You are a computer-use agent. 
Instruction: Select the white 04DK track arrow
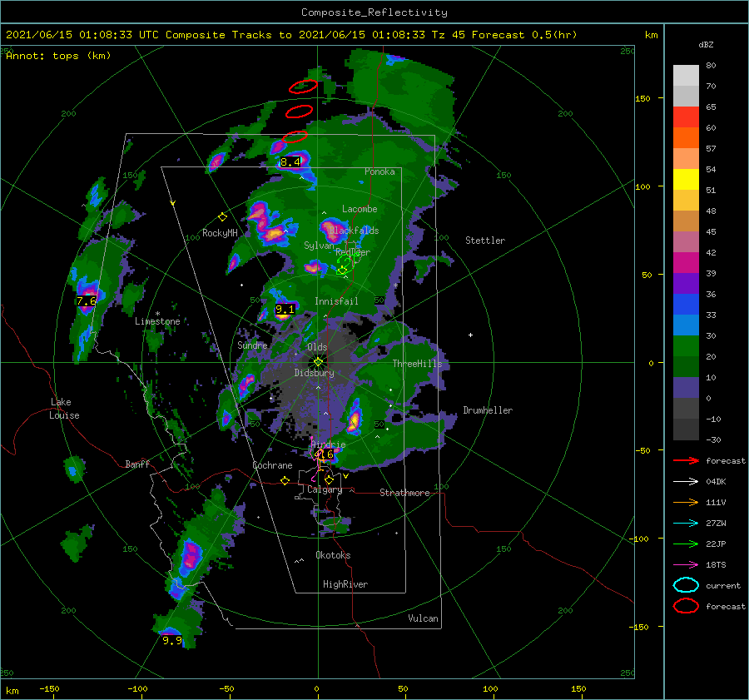pyautogui.click(x=686, y=482)
